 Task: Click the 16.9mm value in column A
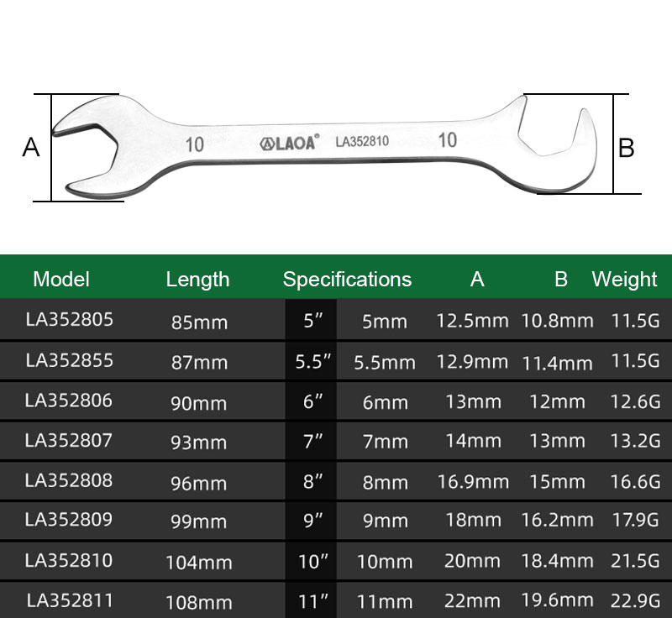(x=473, y=482)
